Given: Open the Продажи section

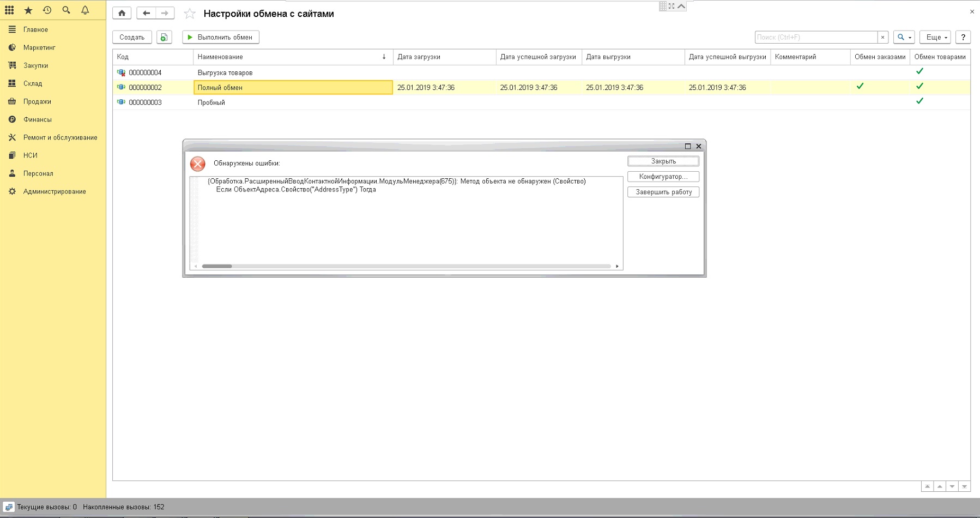Looking at the screenshot, I should (x=37, y=101).
